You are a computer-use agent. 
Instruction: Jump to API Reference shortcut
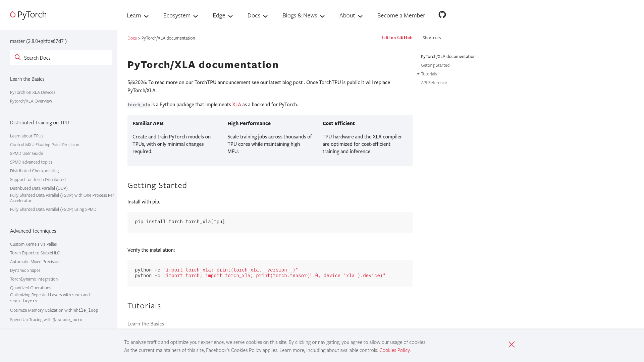(x=434, y=83)
